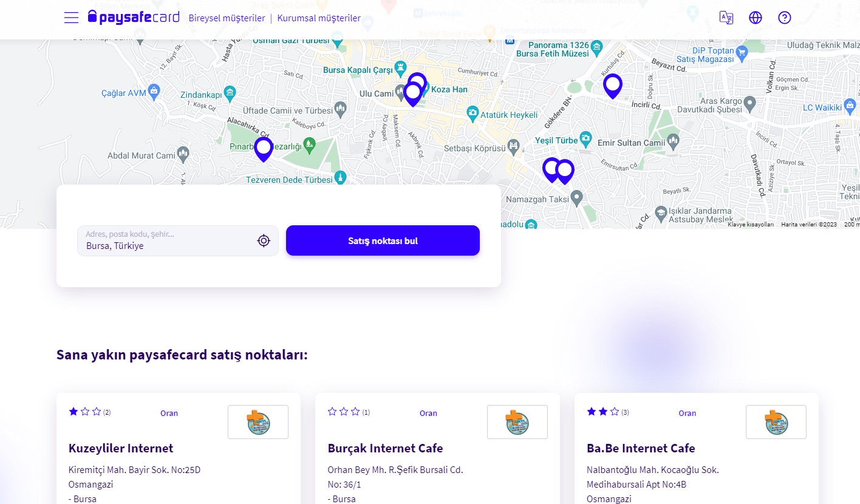Click Oran link on Kuzeyliler Internet card
This screenshot has width=860, height=504.
tap(169, 413)
